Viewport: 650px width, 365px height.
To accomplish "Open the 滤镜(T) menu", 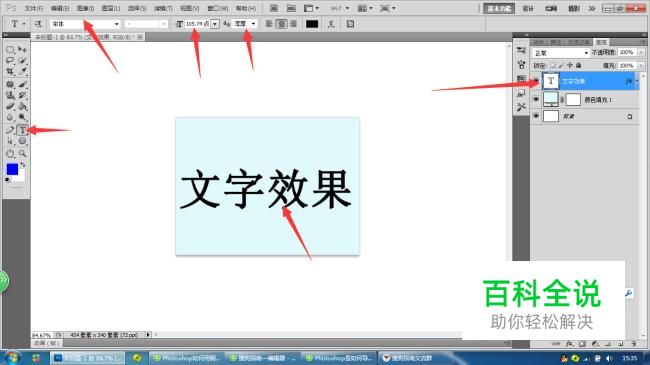I will tap(163, 8).
